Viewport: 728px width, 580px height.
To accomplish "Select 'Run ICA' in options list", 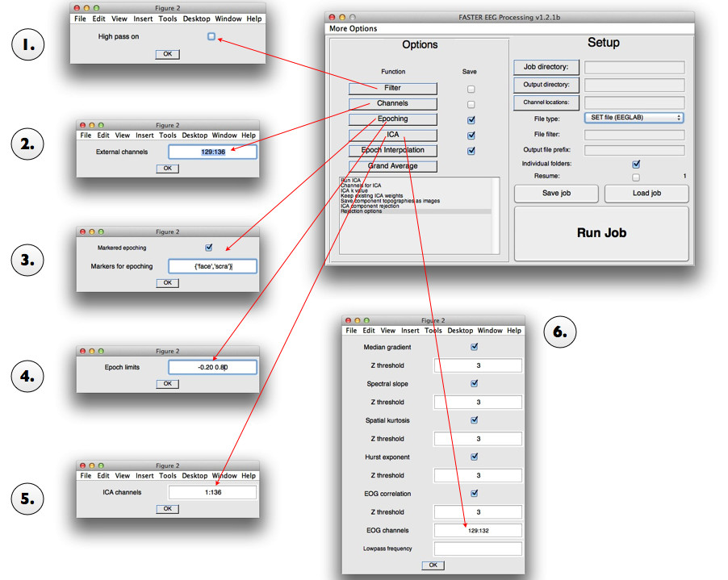I will [x=416, y=180].
